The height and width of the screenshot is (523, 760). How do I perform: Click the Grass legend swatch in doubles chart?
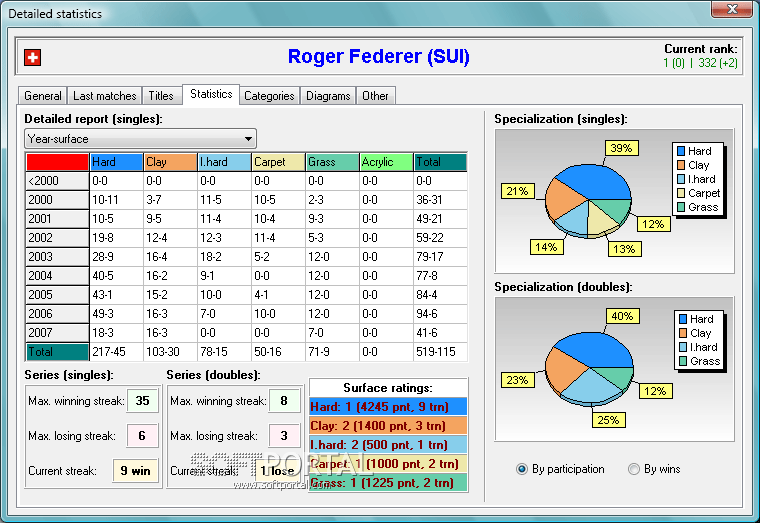(683, 361)
